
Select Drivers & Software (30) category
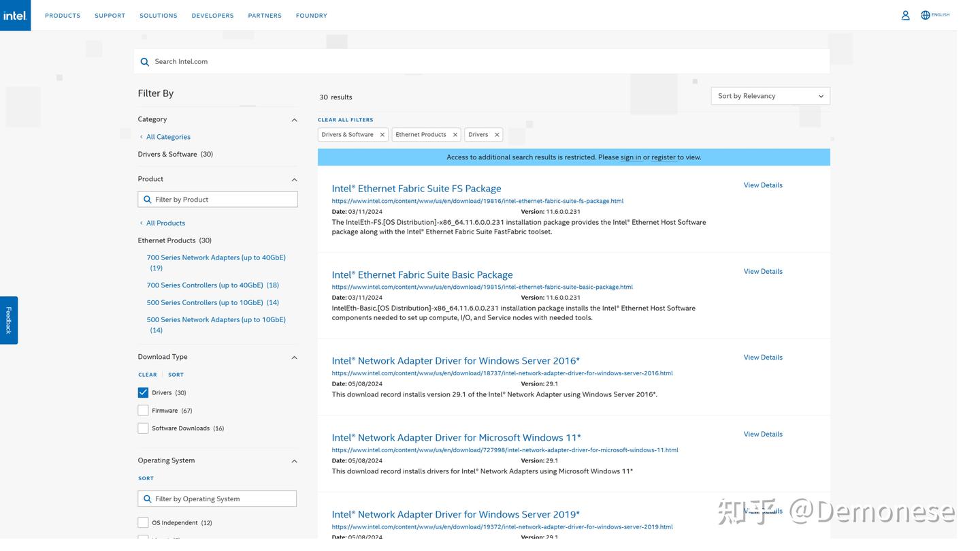pos(176,155)
